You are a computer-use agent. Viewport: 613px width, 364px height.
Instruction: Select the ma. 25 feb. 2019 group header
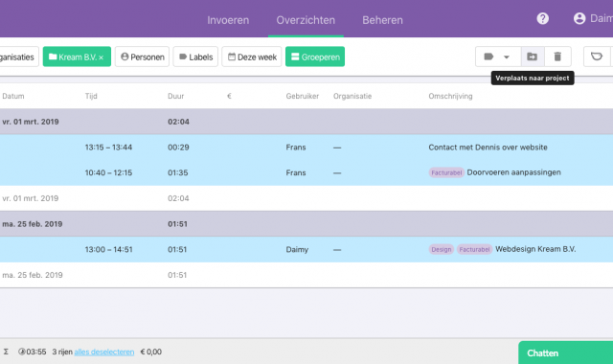306,224
